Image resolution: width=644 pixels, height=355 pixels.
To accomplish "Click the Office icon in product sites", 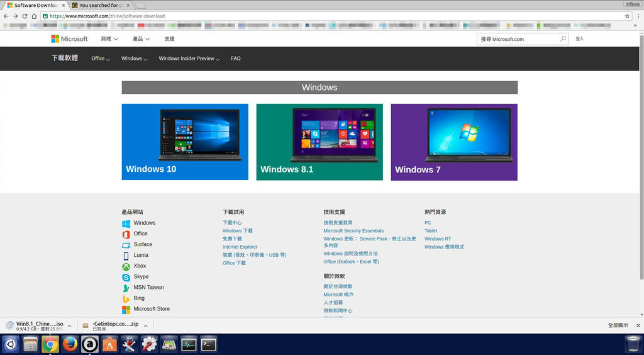I will click(x=126, y=234).
